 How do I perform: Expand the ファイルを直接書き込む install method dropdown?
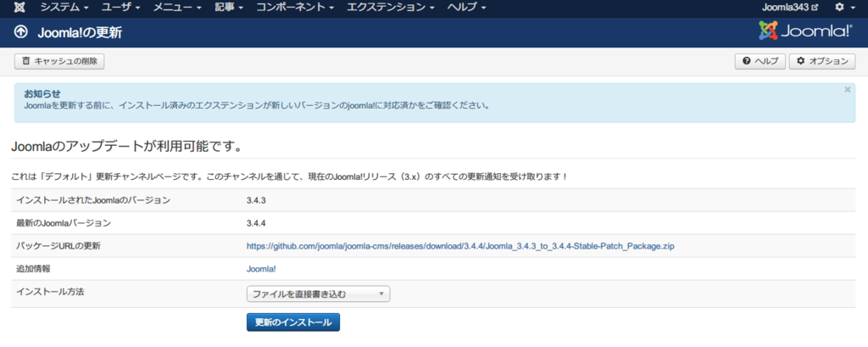point(319,294)
